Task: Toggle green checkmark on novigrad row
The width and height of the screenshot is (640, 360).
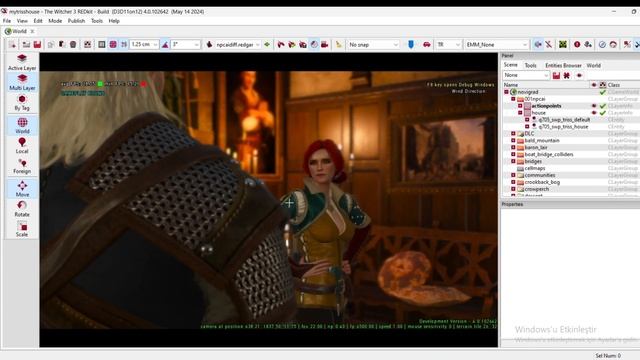Action: coord(602,92)
